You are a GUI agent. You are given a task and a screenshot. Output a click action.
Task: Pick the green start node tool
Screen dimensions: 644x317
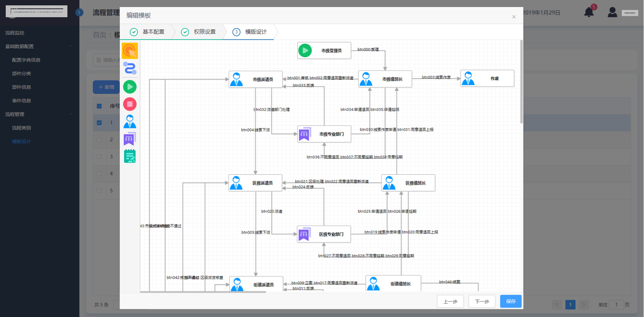130,87
